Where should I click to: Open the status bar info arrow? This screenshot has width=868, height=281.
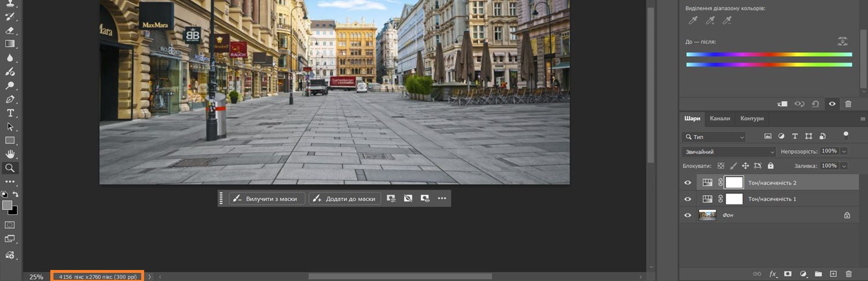click(150, 277)
